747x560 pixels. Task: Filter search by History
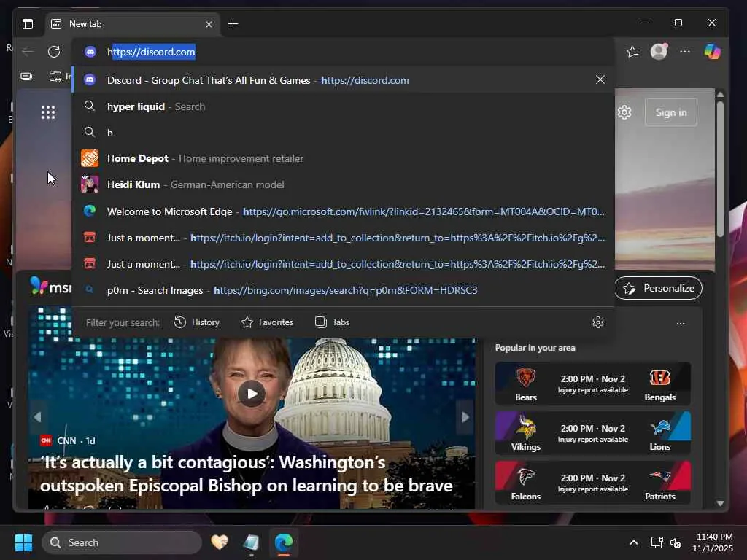pos(197,322)
